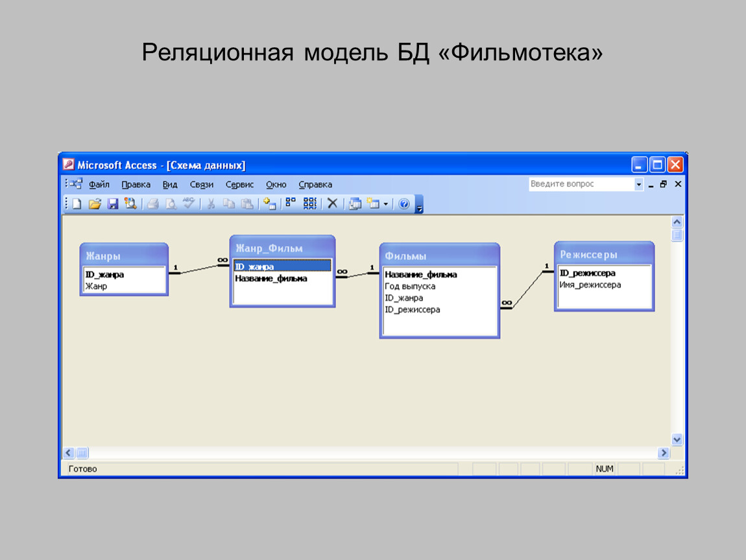Click Show Direct Relationships icon

291,204
